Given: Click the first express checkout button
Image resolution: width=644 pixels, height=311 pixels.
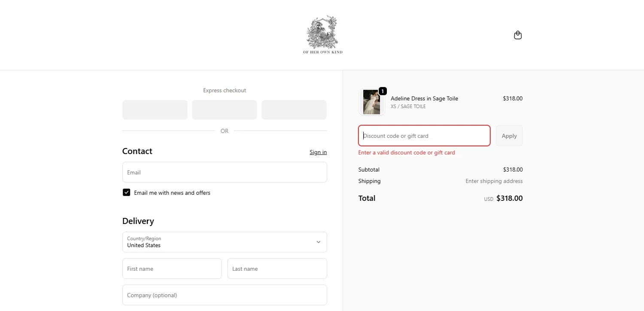Looking at the screenshot, I should coord(155,110).
